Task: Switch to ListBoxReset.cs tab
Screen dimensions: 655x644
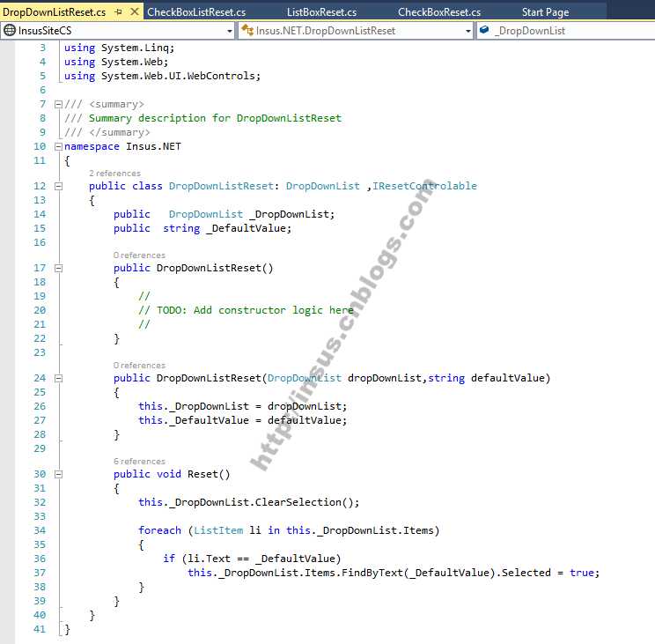Action: (321, 12)
